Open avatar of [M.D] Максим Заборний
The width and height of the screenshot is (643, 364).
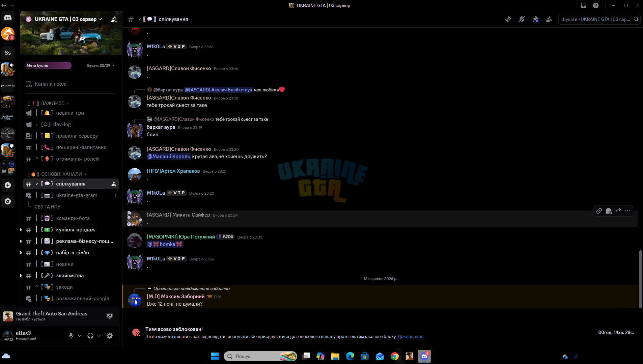135,300
